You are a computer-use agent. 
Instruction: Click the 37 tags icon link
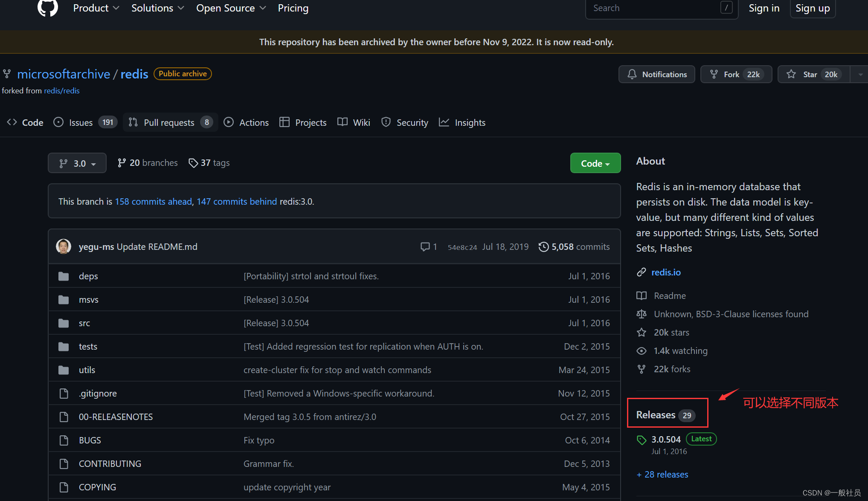pos(209,163)
